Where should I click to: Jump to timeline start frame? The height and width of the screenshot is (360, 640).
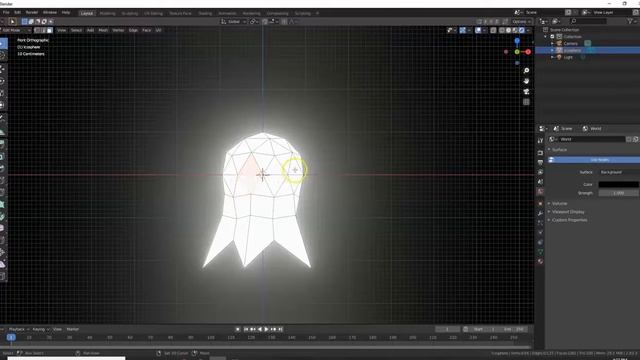point(246,329)
